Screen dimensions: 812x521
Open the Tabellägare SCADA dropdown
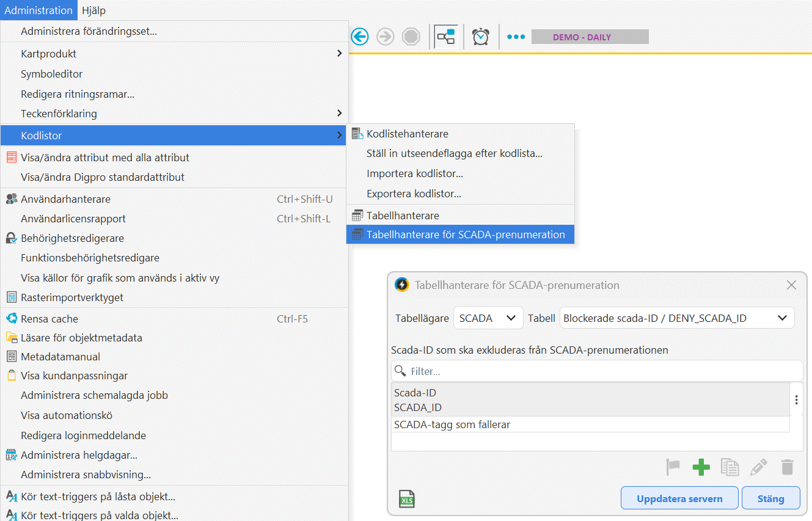pos(488,318)
